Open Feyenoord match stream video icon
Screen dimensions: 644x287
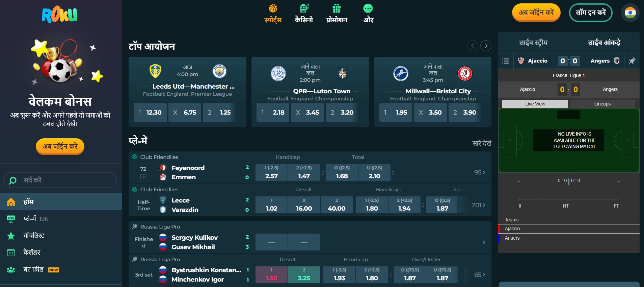click(x=144, y=177)
